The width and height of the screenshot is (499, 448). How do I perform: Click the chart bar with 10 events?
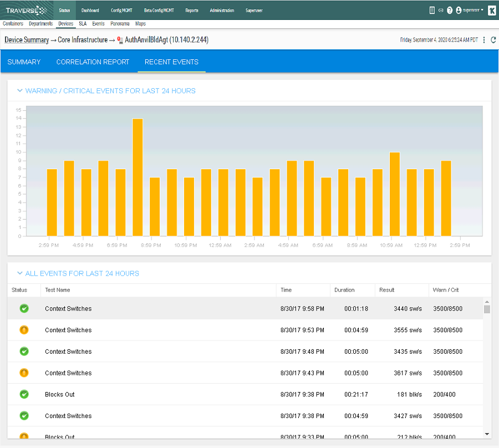pyautogui.click(x=395, y=194)
